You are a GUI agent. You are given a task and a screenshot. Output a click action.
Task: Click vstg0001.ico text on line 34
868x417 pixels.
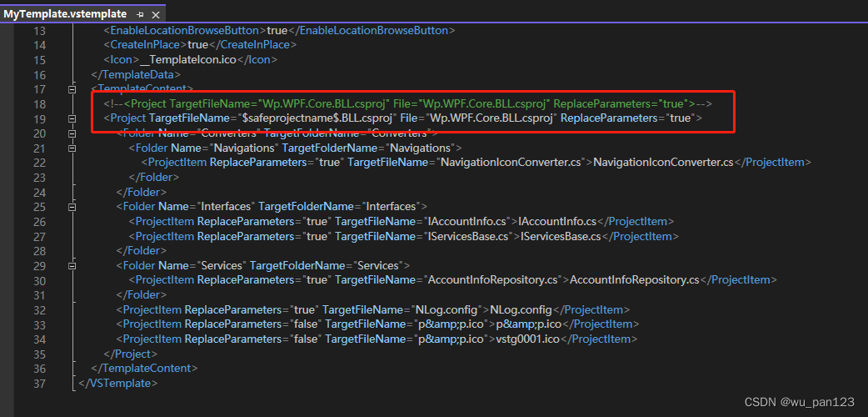pos(527,339)
